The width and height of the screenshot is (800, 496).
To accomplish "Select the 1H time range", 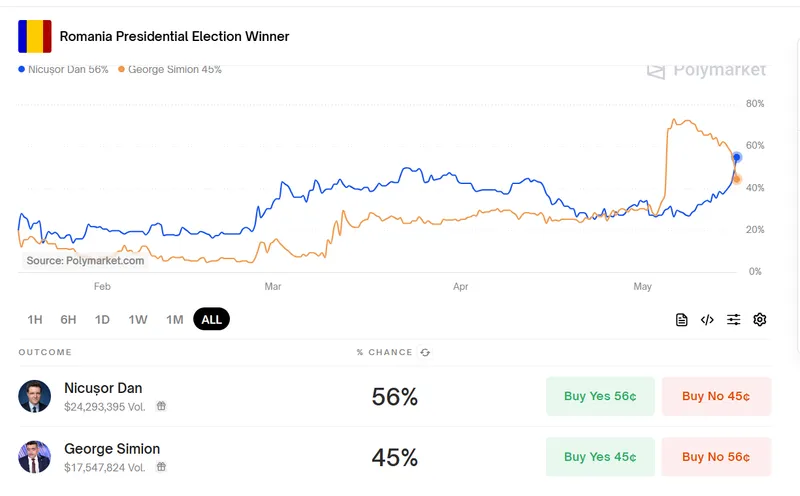I will 35,320.
